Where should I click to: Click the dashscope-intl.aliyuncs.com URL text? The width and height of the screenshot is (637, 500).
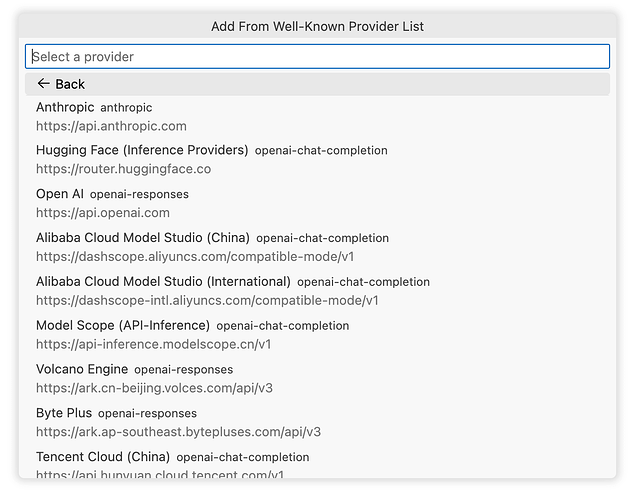coord(207,301)
